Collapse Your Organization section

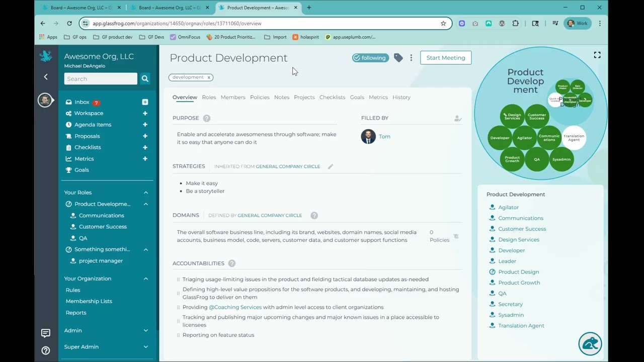(146, 279)
